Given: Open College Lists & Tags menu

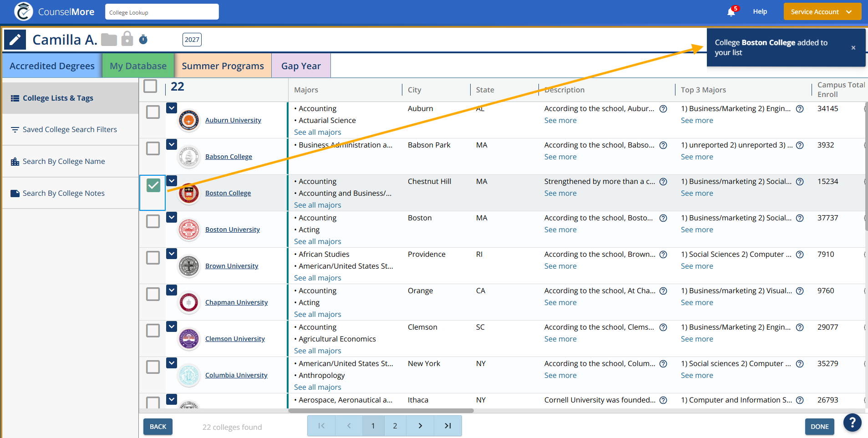Looking at the screenshot, I should pyautogui.click(x=70, y=98).
